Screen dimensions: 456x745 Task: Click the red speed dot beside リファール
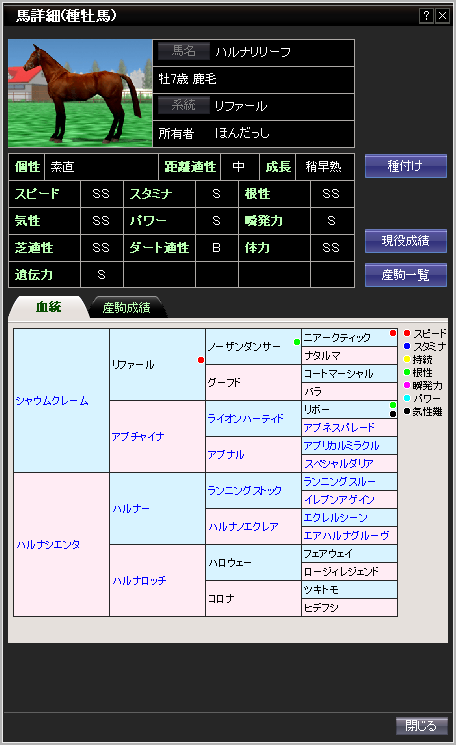pyautogui.click(x=201, y=360)
